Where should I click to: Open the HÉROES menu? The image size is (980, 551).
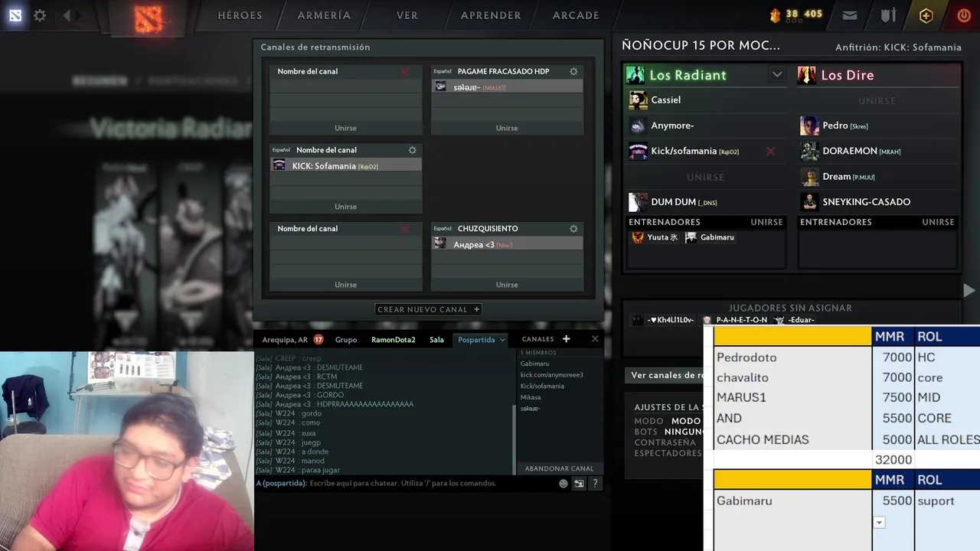240,15
